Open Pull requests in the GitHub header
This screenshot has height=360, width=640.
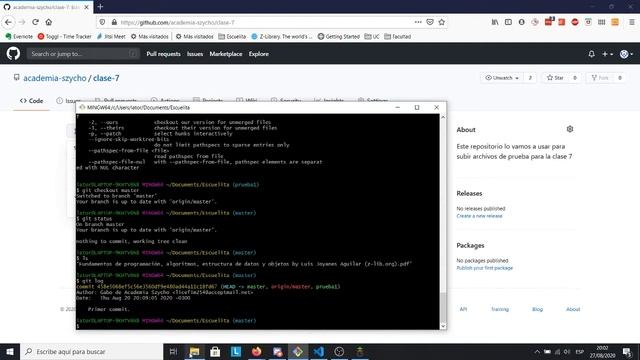[163, 54]
